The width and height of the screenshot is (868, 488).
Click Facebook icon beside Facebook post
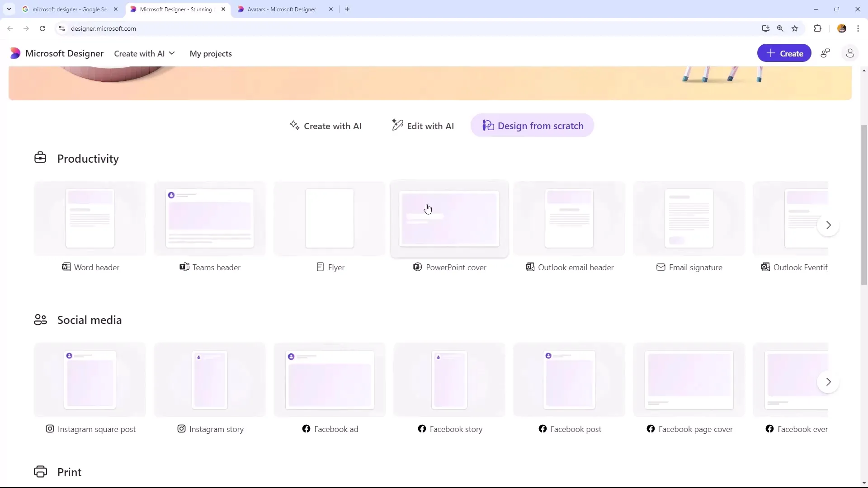[542, 429]
